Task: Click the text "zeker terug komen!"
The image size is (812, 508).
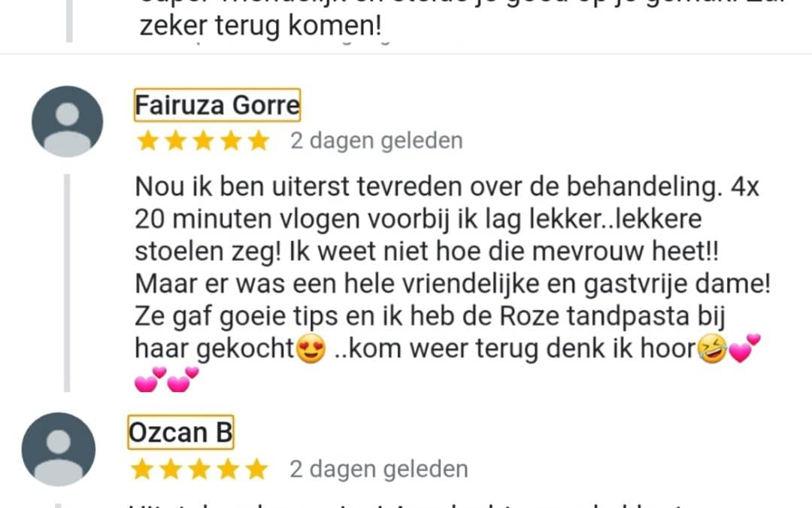Action: click(261, 26)
